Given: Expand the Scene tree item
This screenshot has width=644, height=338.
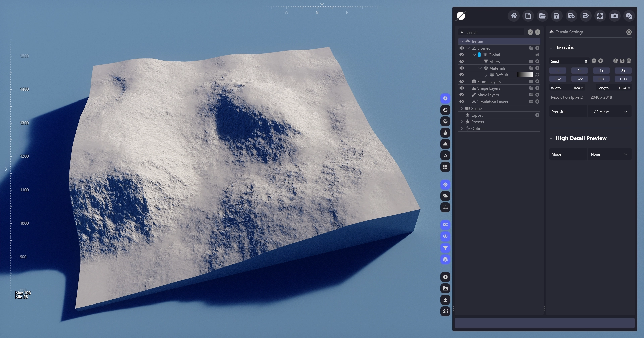Looking at the screenshot, I should (x=462, y=108).
